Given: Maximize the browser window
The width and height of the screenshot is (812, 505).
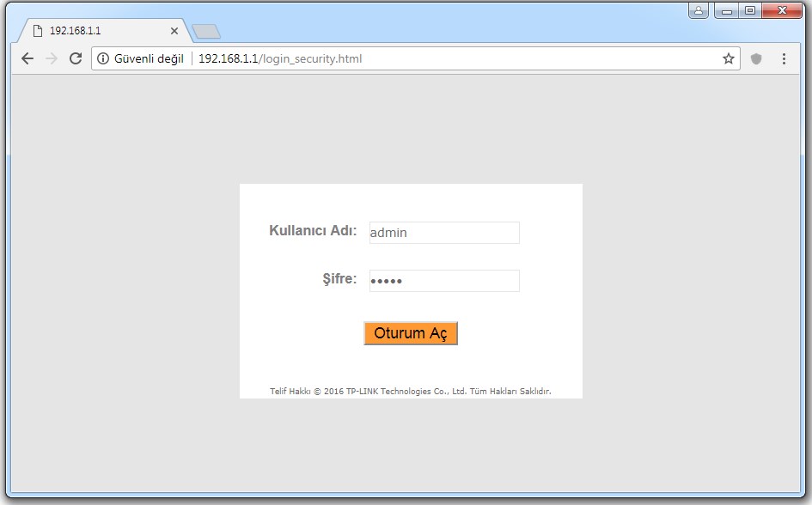Looking at the screenshot, I should 750,11.
